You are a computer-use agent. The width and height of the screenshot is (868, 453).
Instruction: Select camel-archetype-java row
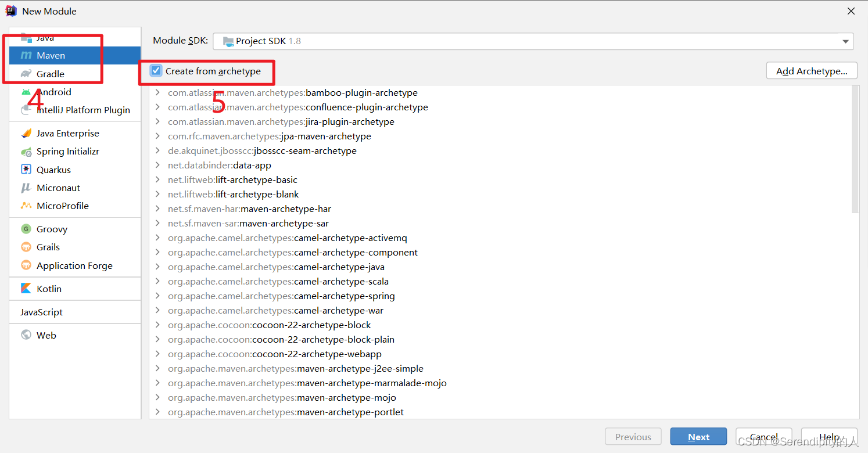click(x=500, y=267)
